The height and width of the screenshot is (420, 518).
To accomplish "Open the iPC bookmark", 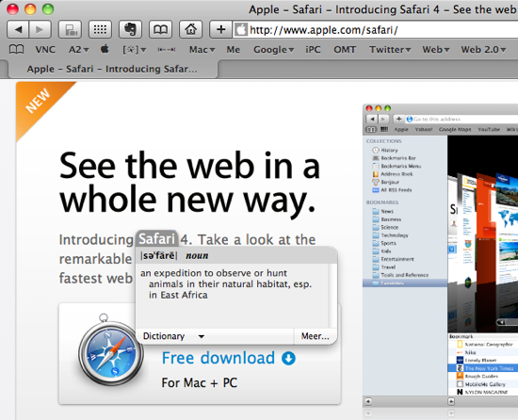I will point(313,50).
